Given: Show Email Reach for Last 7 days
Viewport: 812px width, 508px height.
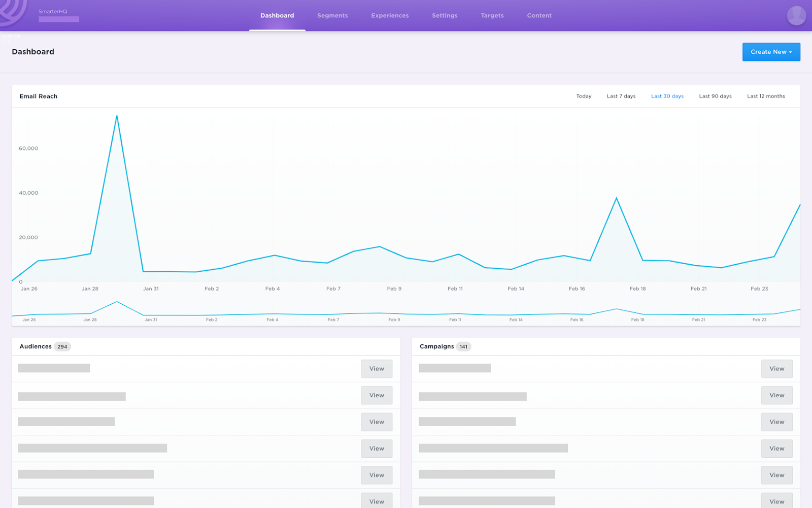Looking at the screenshot, I should coord(621,96).
